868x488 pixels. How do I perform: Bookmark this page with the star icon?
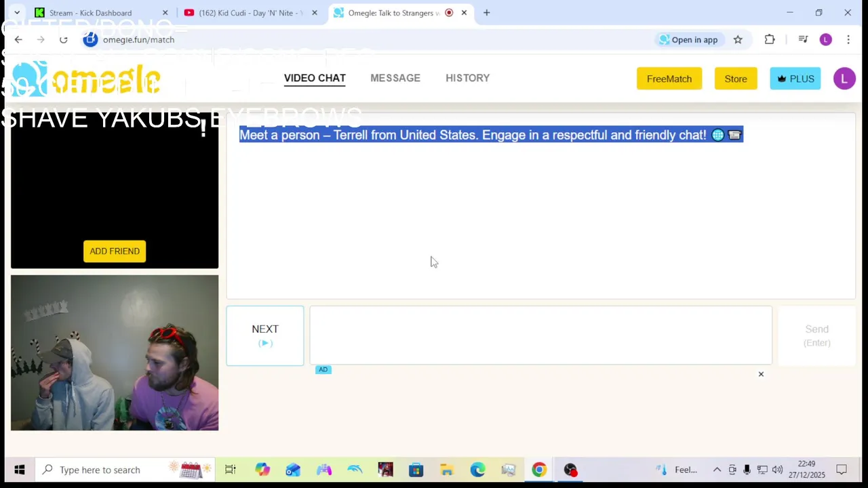point(738,40)
